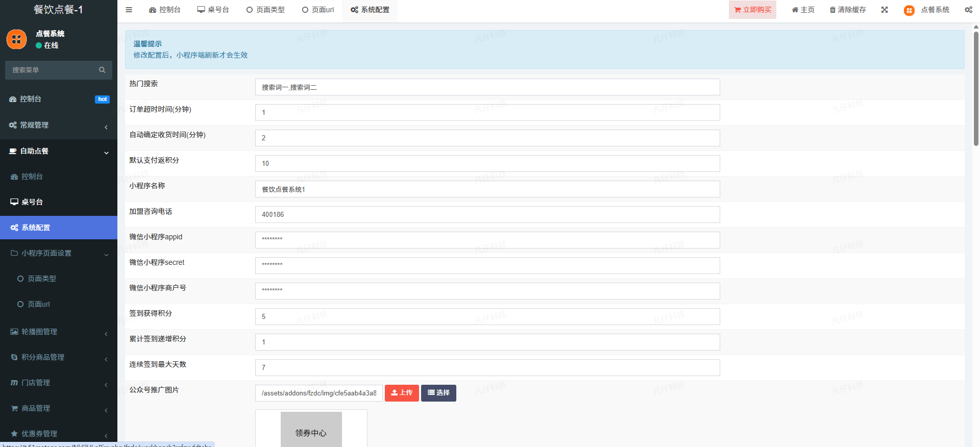This screenshot has height=447, width=980.
Task: Open settings gears icon at top right
Action: (x=968, y=10)
